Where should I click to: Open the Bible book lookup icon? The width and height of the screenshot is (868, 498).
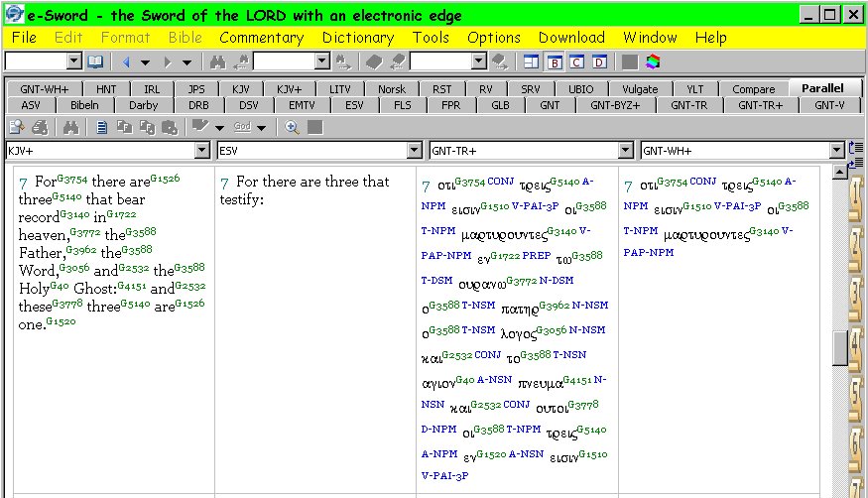coord(96,62)
